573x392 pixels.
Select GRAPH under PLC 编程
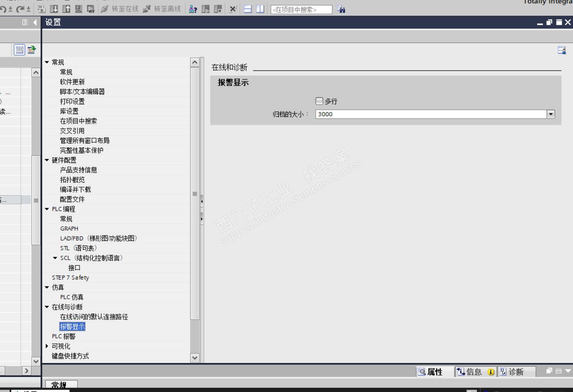tap(69, 229)
